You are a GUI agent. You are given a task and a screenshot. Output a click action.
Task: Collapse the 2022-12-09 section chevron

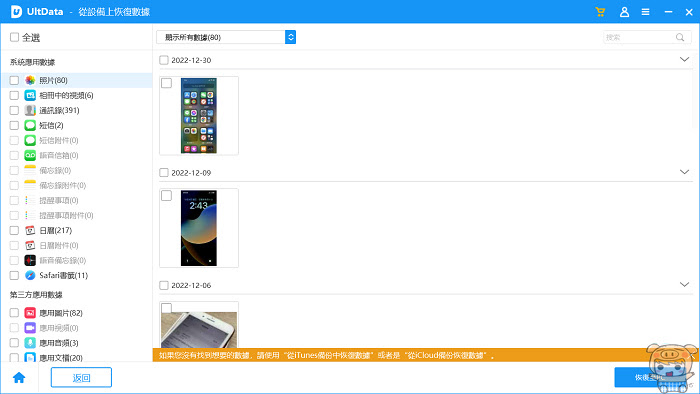[x=684, y=172]
